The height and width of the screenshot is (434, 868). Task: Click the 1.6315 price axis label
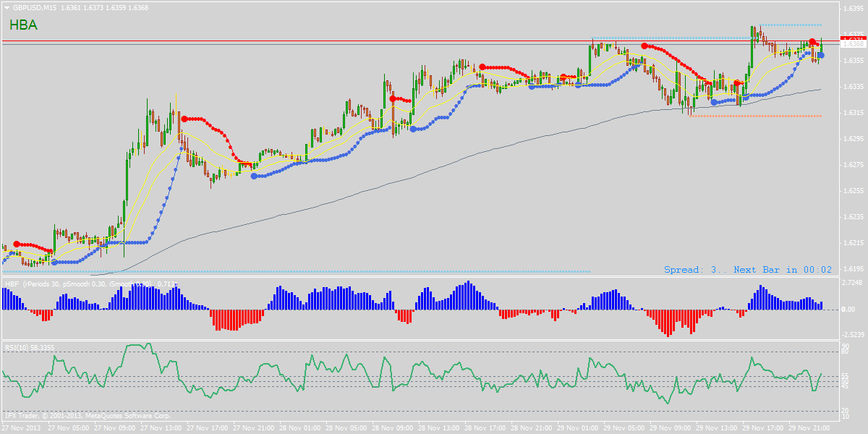854,113
